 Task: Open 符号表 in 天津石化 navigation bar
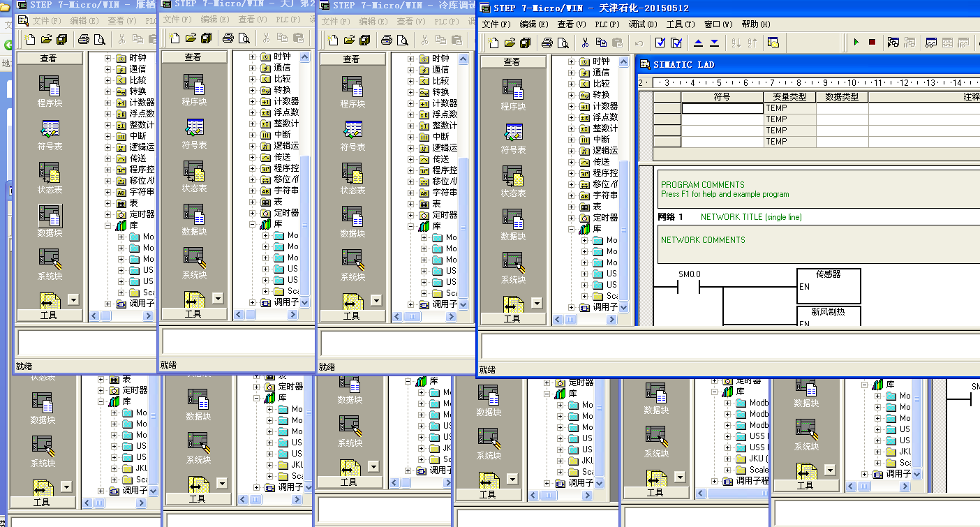513,138
